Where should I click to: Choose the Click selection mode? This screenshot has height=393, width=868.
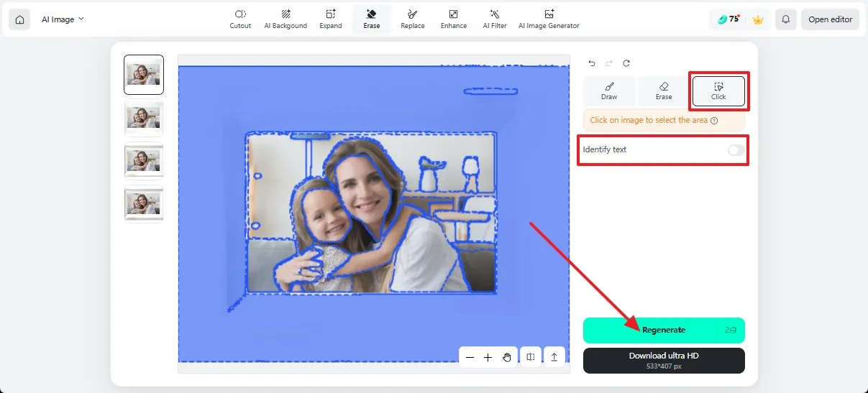(718, 91)
